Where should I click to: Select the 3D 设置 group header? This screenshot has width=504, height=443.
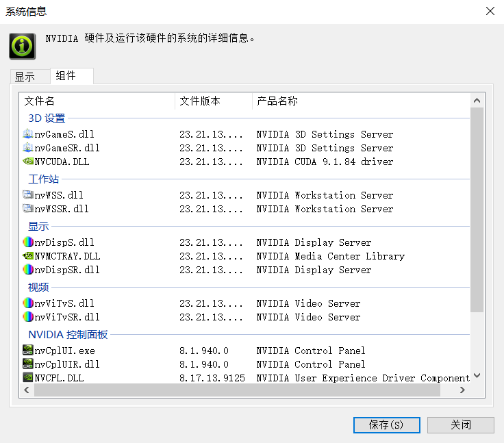(47, 118)
